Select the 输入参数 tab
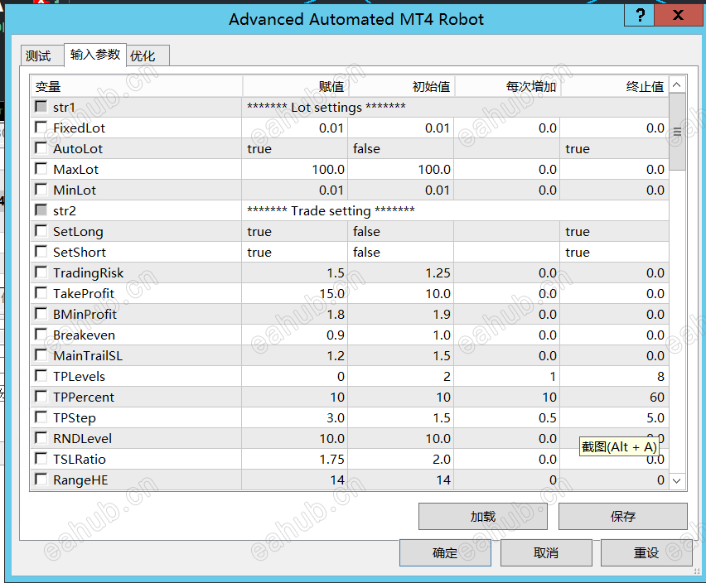706x588 pixels. click(95, 55)
